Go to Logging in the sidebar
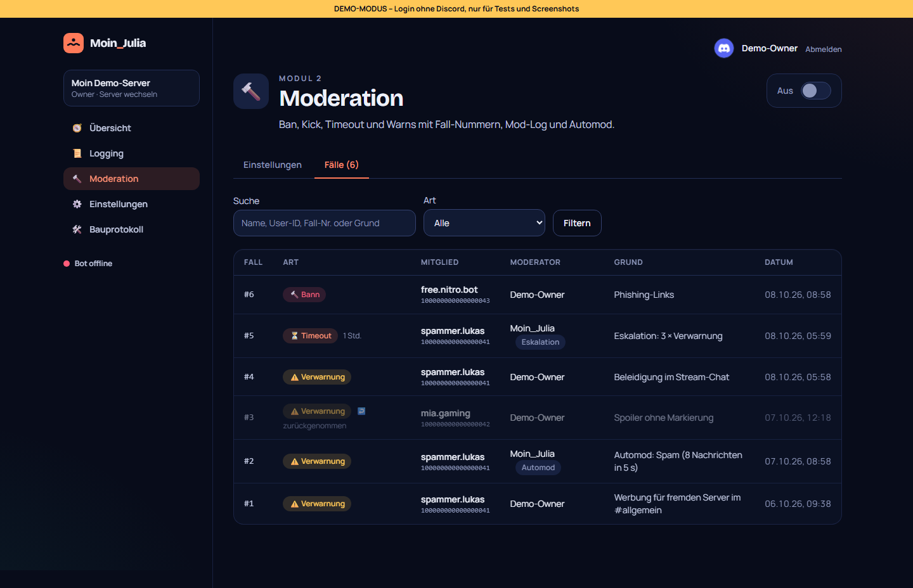 coord(131,153)
